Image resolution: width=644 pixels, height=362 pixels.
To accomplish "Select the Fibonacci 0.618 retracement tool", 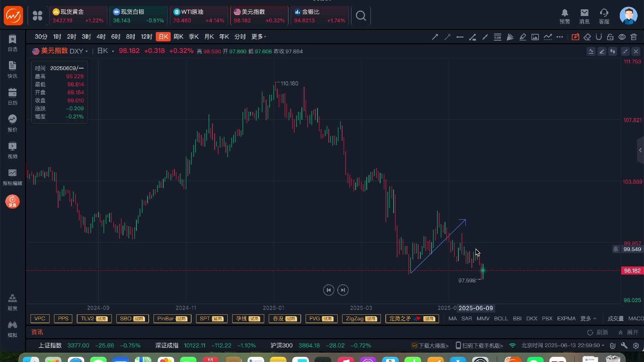I will (498, 37).
